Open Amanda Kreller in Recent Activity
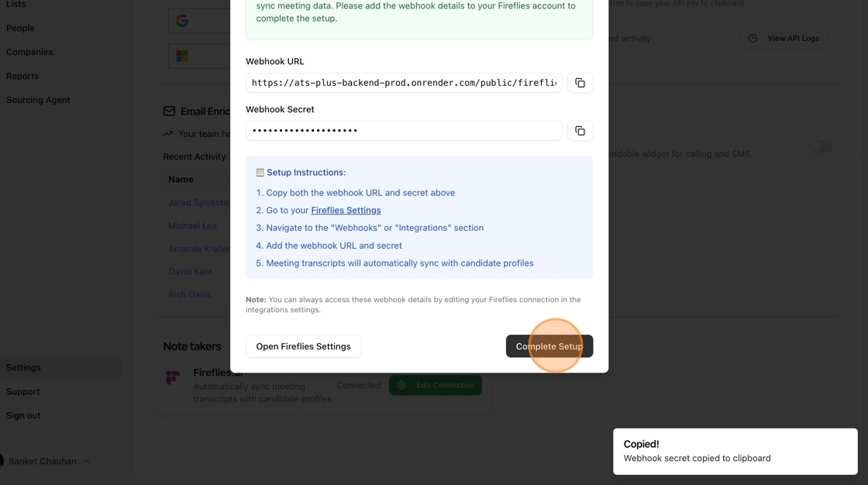This screenshot has height=485, width=868. coord(199,249)
